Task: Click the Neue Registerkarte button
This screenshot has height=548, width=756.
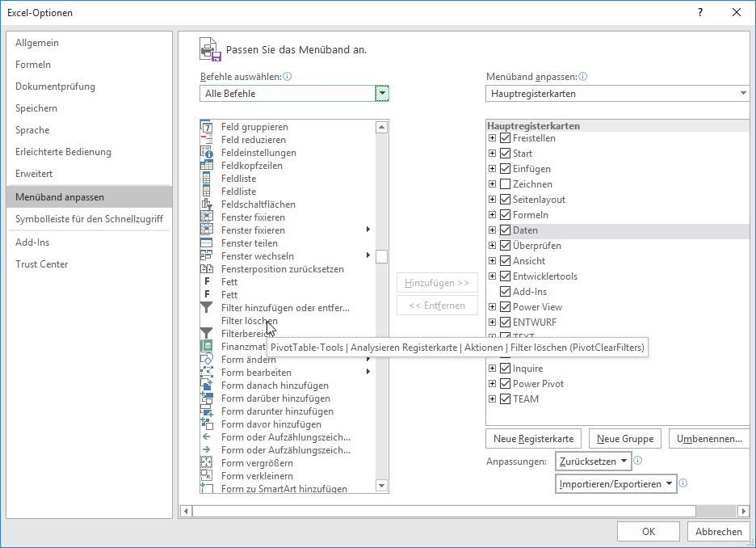Action: pos(533,439)
